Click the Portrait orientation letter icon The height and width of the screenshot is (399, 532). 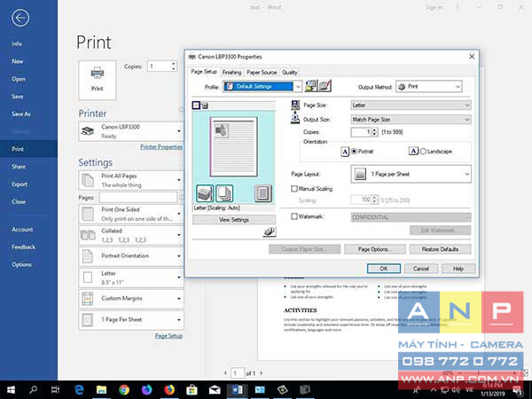[x=345, y=152]
